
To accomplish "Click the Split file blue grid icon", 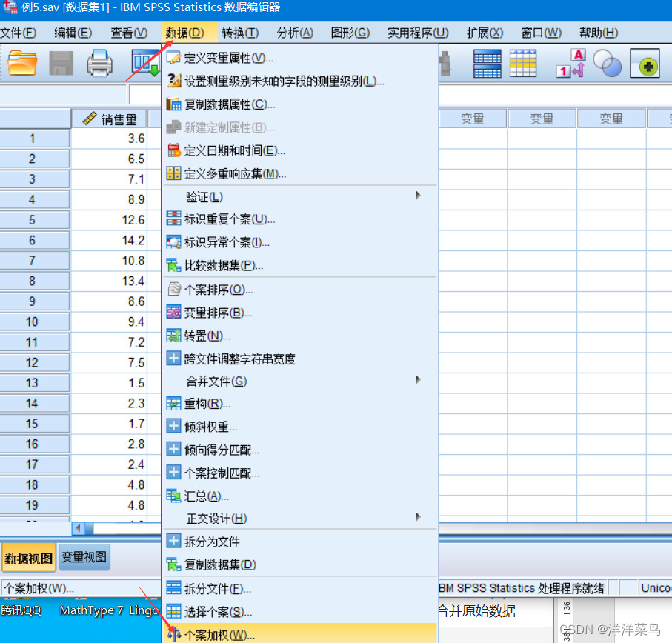I will pyautogui.click(x=488, y=64).
